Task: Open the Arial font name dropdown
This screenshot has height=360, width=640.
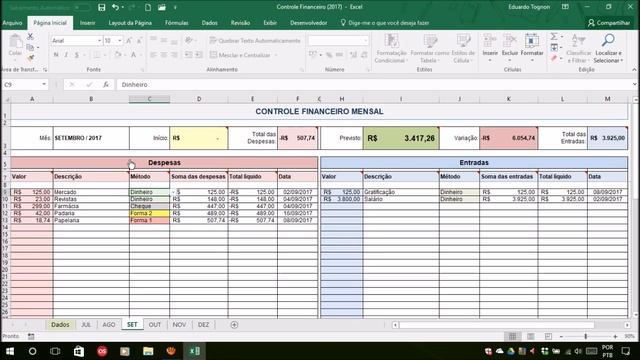Action: [x=99, y=41]
